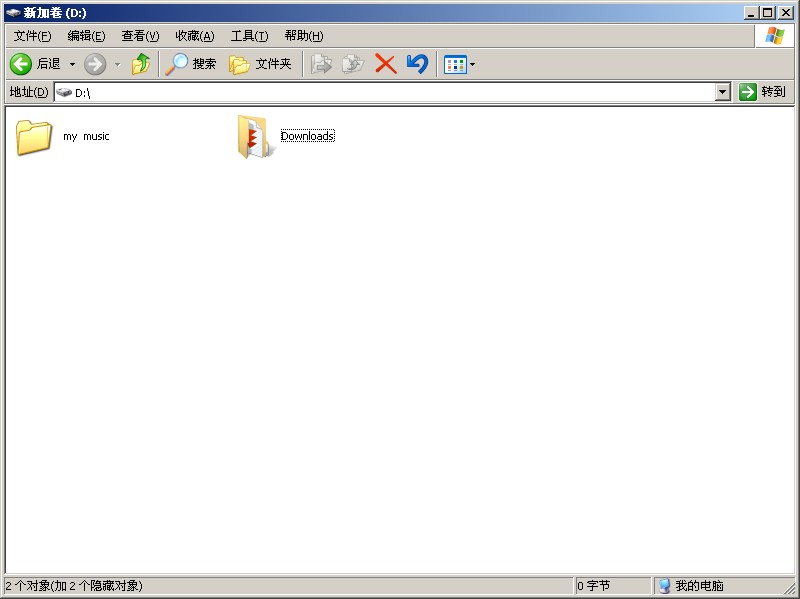Click the Downloads folder name label
This screenshot has width=800, height=599.
click(x=308, y=136)
